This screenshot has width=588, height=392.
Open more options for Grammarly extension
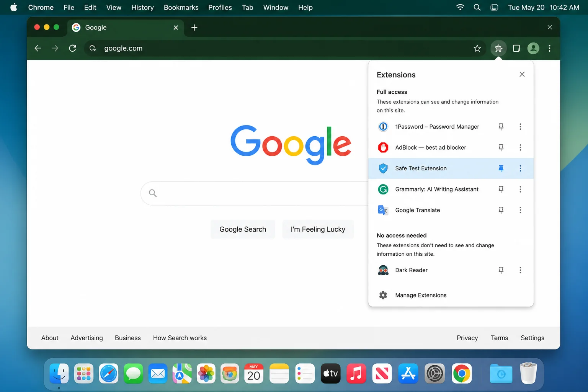(520, 189)
